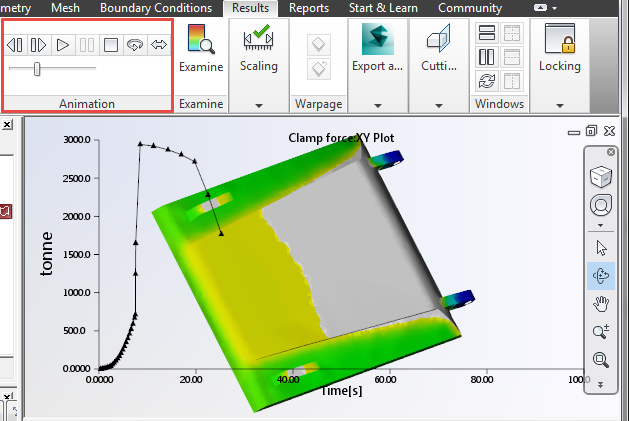Use the Zoom window tool

coord(601,360)
